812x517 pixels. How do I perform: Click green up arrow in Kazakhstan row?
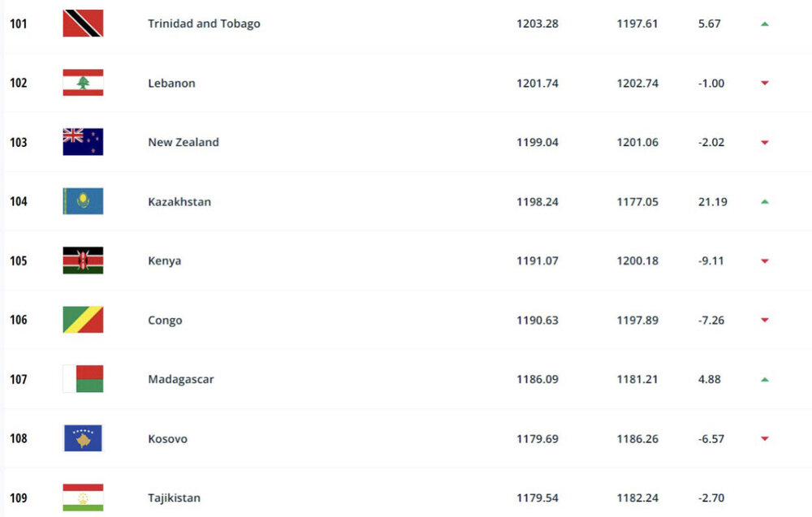(764, 202)
